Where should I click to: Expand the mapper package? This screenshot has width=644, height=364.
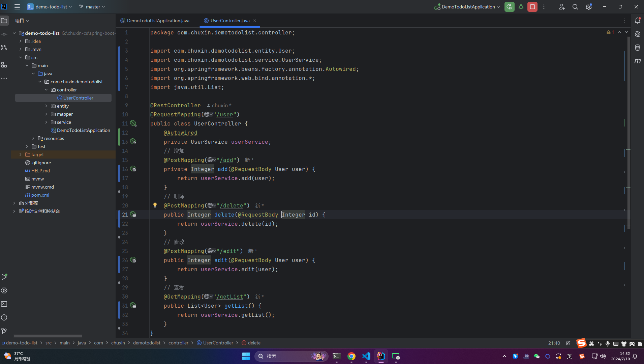(46, 114)
